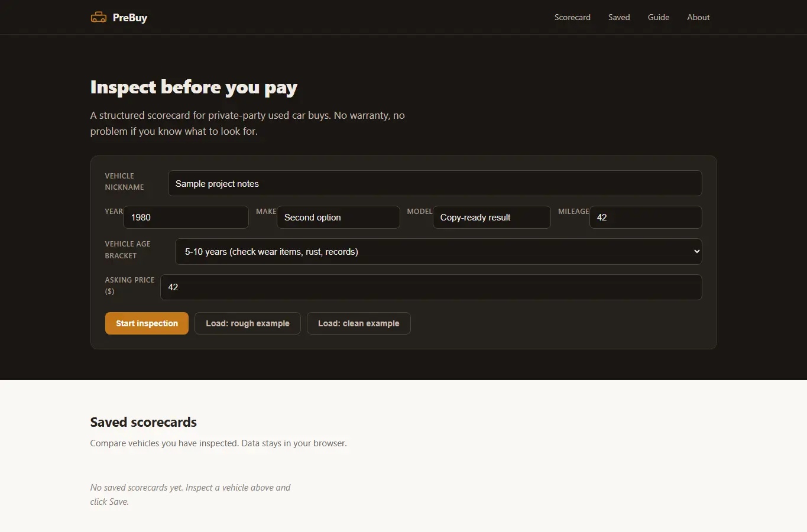Screen dimensions: 807x532
Task: Click the 'No saved scorecards yet' message
Action: pos(190,495)
